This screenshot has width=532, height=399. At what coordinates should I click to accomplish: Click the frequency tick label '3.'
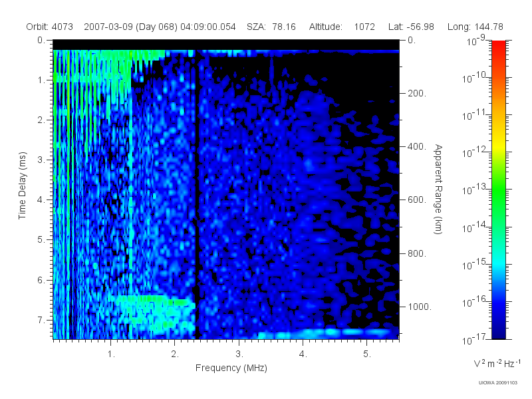(x=239, y=354)
